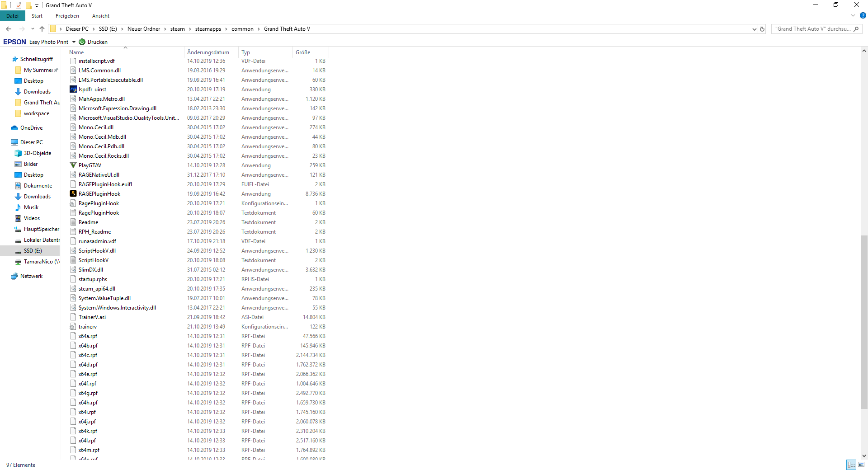This screenshot has width=868, height=470.
Task: Click the Netzwerk icon in navigation pane
Action: point(14,276)
